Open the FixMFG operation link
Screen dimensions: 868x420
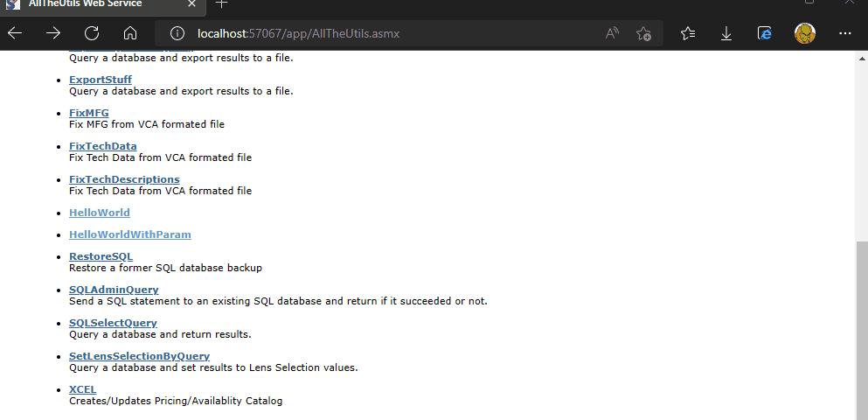click(88, 113)
